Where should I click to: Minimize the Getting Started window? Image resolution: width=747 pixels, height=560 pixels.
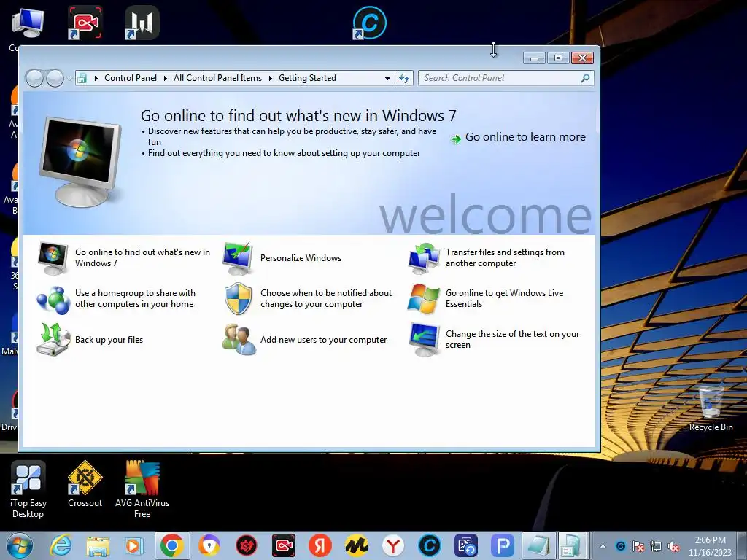pyautogui.click(x=534, y=58)
